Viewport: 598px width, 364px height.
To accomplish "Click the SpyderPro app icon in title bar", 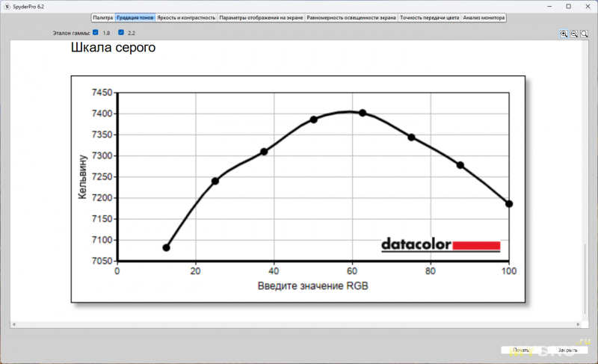I will point(6,5).
